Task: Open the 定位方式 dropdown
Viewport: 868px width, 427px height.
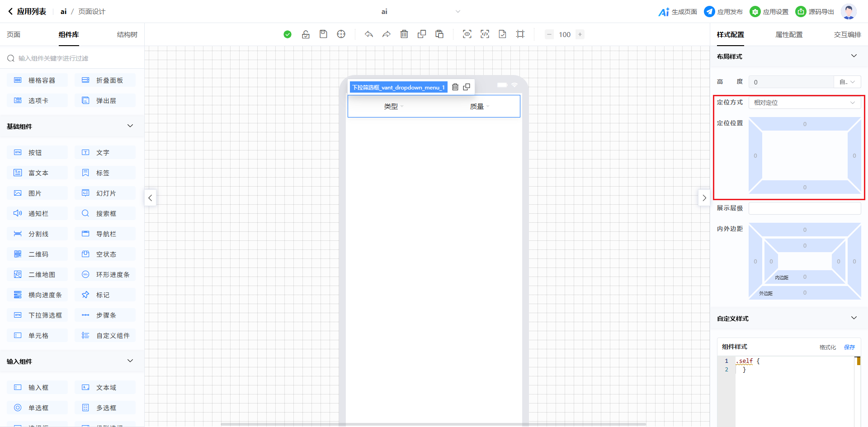Action: click(x=804, y=103)
